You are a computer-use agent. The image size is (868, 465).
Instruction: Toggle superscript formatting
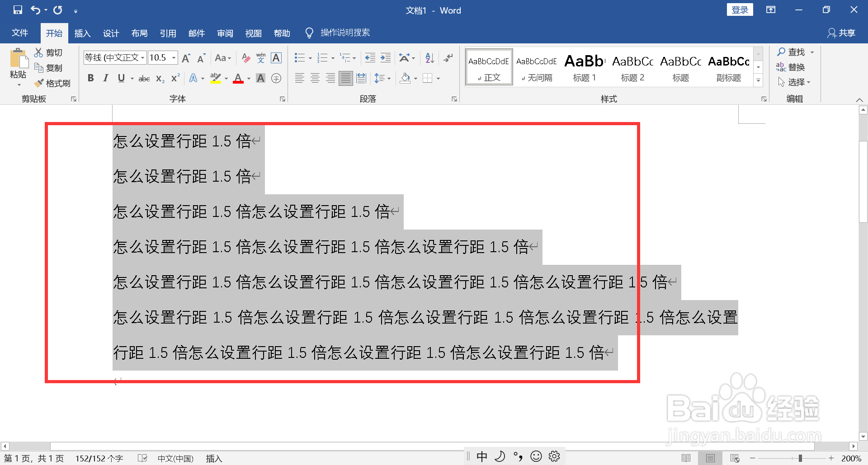[x=175, y=79]
